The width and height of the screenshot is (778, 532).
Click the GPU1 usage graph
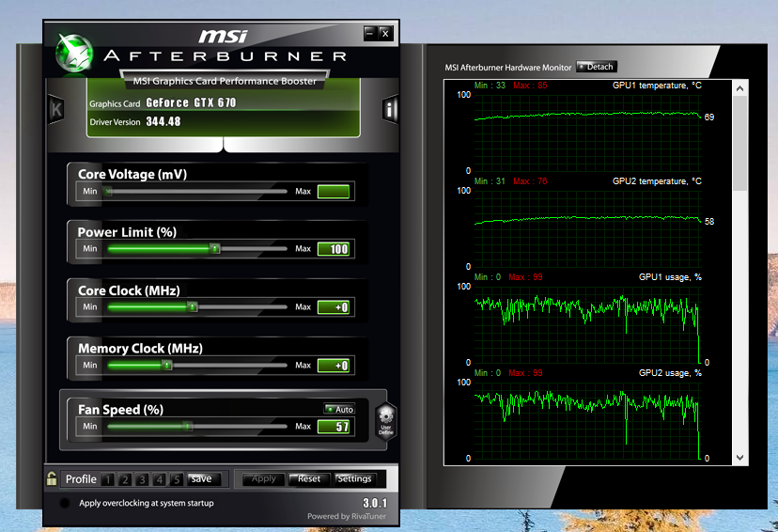[587, 324]
